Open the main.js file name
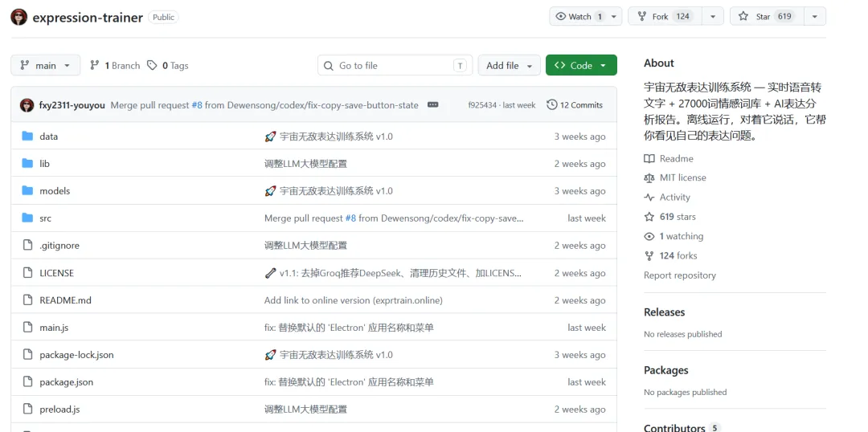 (x=54, y=328)
